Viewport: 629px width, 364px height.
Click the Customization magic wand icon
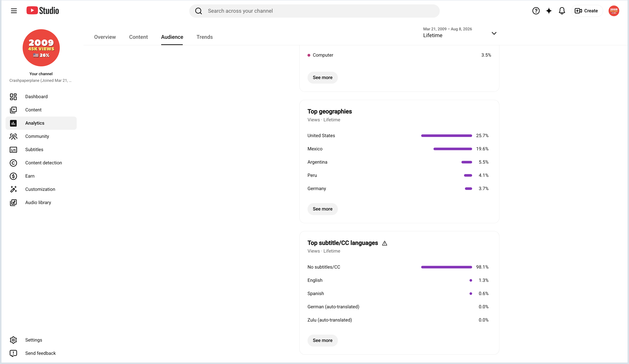13,189
